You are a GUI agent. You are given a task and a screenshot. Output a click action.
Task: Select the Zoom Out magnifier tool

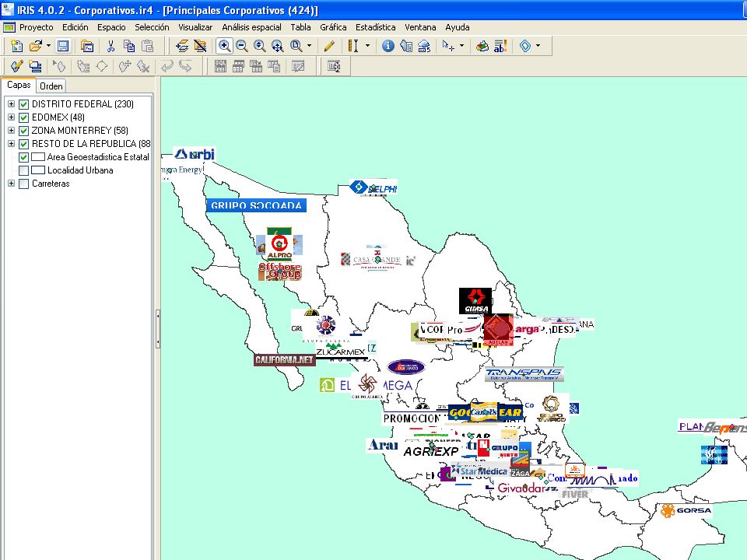point(241,46)
